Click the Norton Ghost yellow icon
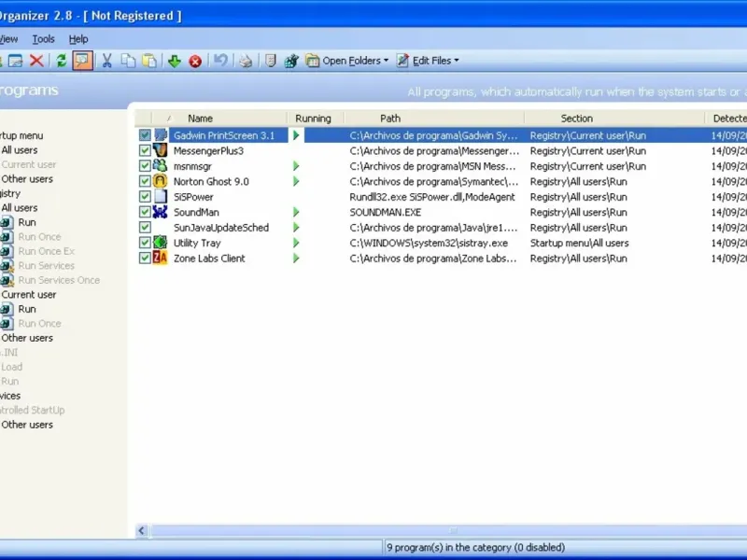The image size is (747, 560). click(x=160, y=181)
